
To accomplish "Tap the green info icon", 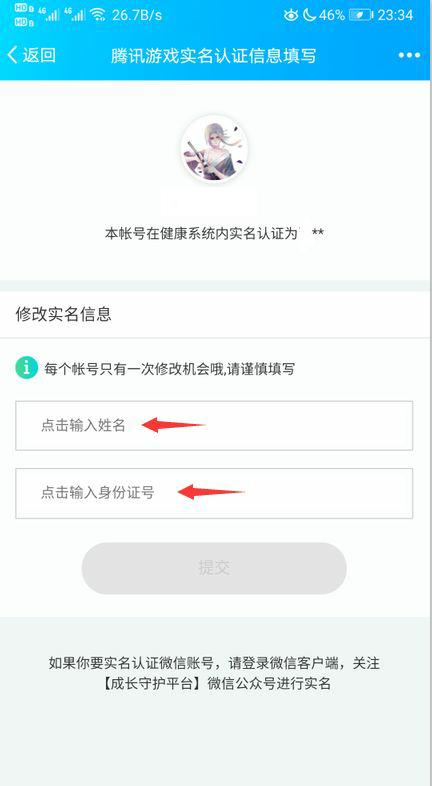I will click(x=27, y=368).
